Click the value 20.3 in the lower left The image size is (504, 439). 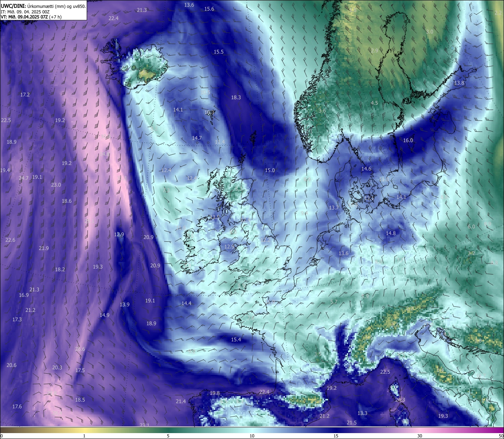(57, 367)
